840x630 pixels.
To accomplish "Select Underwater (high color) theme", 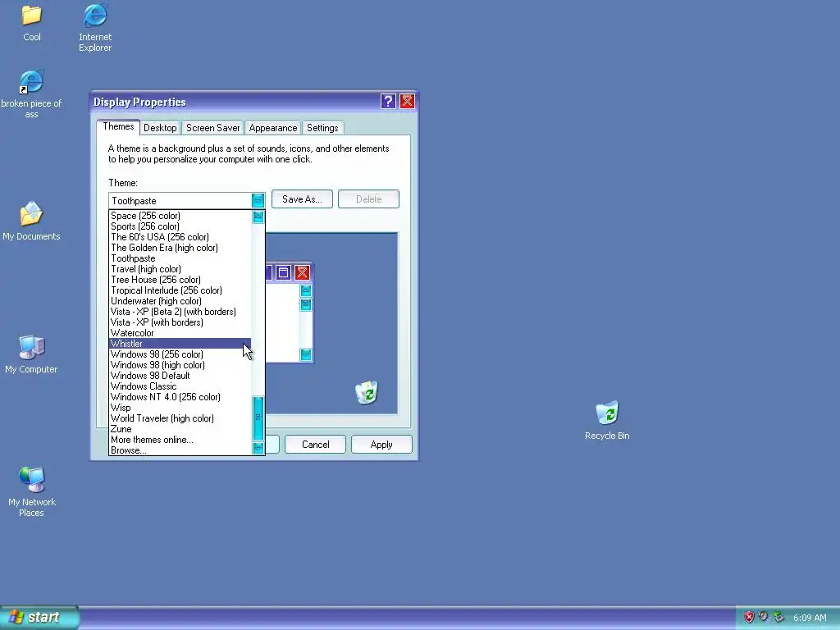I will tap(180, 301).
